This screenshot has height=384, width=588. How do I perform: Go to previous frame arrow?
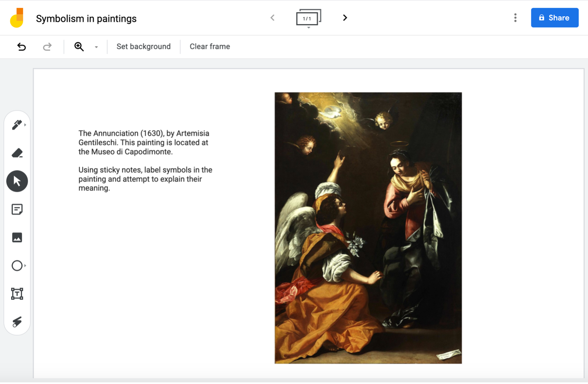click(x=273, y=18)
